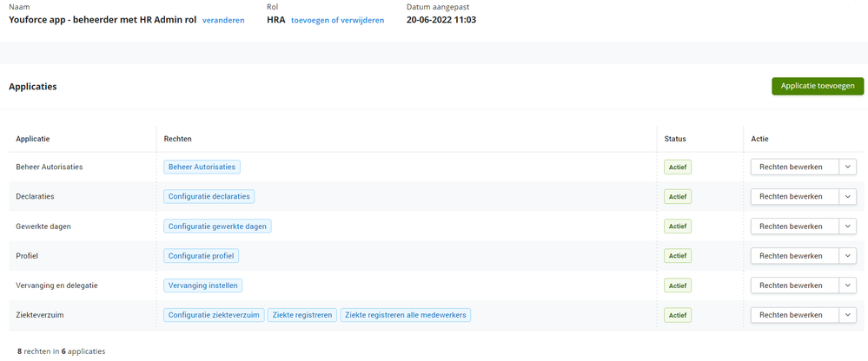Edit rights for the Profiel application
Screen dimensions: 868x361
coord(795,256)
